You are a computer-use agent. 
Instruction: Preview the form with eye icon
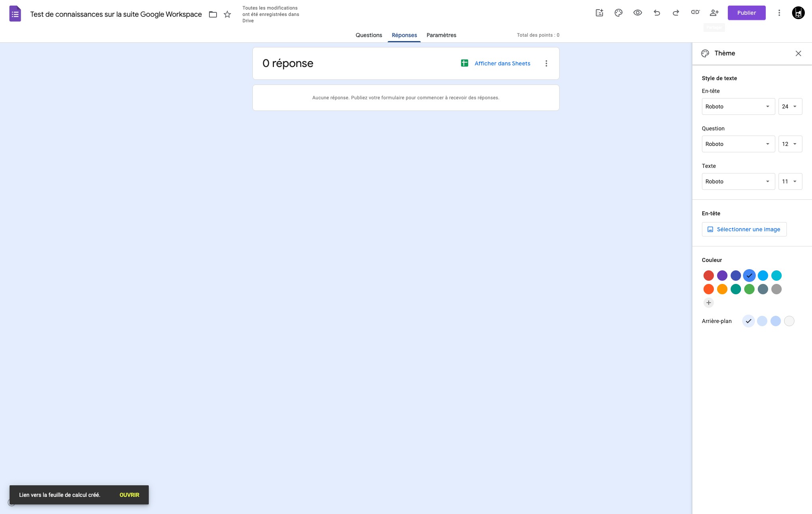coord(638,13)
